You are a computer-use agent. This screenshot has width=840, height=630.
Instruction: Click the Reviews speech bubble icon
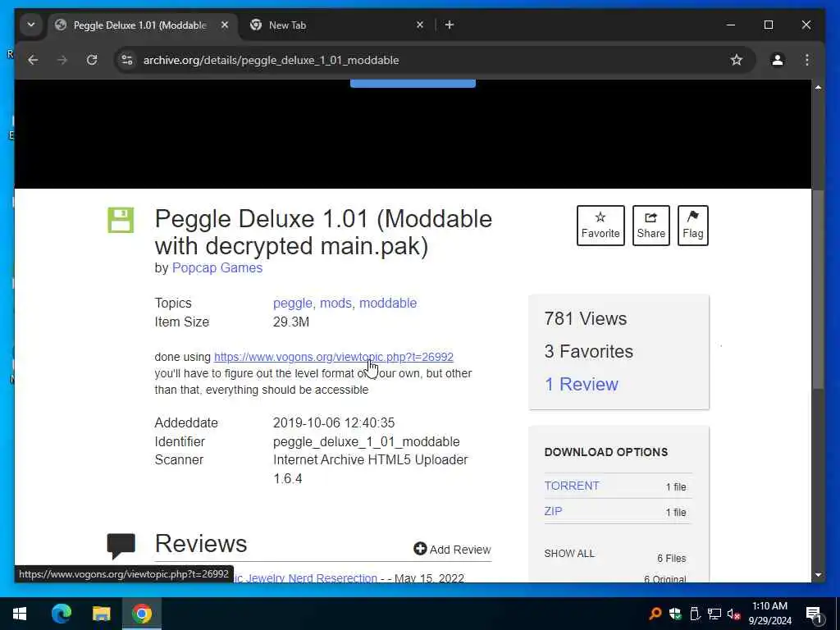121,546
